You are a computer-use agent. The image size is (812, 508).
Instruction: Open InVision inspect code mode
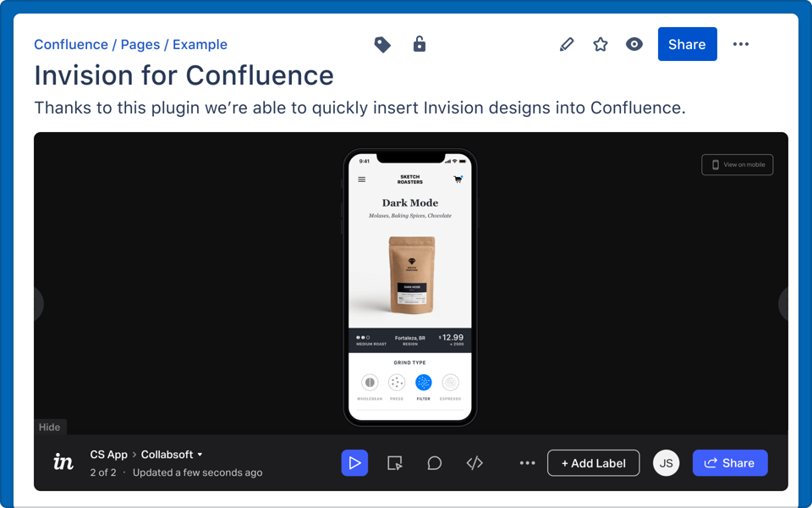click(x=475, y=463)
